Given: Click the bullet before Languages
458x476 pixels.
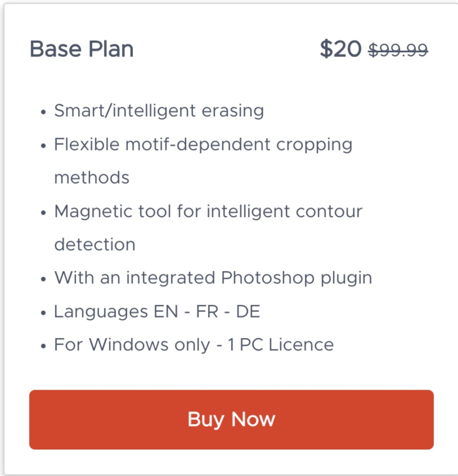Looking at the screenshot, I should click(44, 313).
